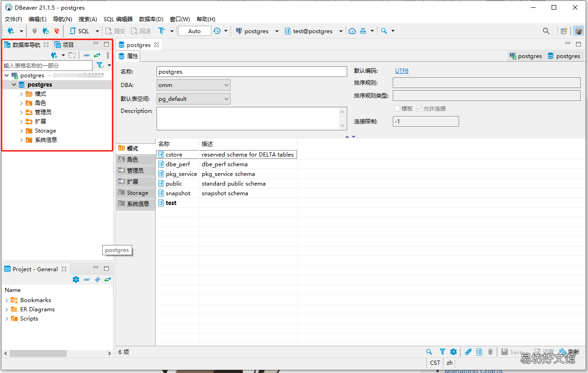Image resolution: width=588 pixels, height=373 pixels.
Task: Open the transaction log clock icon
Action: click(x=217, y=31)
